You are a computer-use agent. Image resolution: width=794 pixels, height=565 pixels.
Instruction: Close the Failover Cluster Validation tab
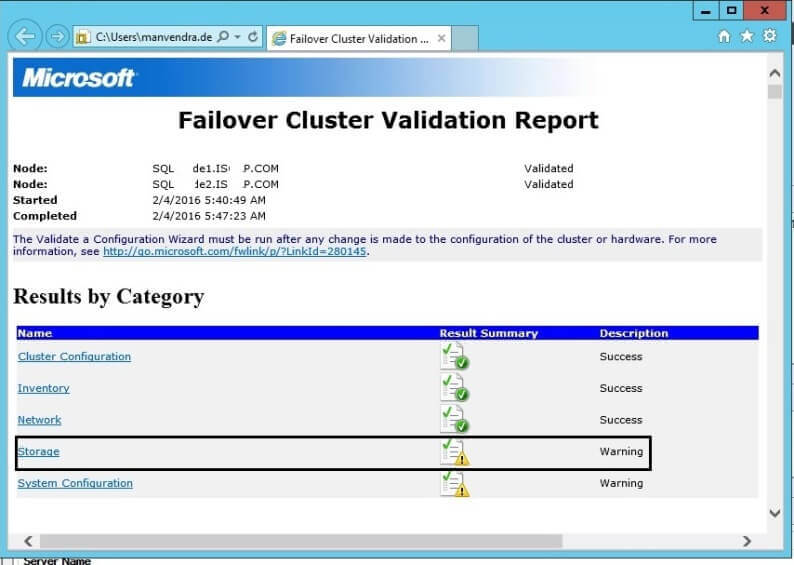[x=442, y=39]
